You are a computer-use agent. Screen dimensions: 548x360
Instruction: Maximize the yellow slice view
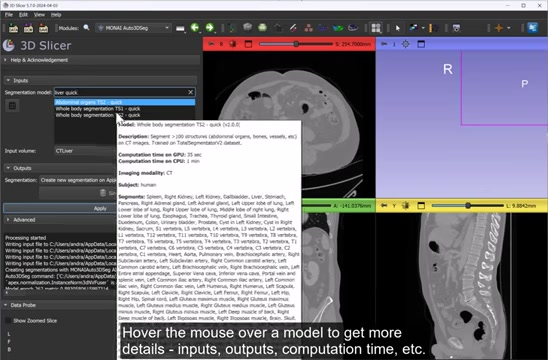click(421, 206)
